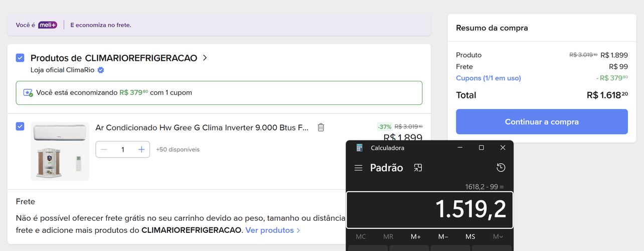This screenshot has height=251, width=644.
Task: Open Cupons (1/1 em uso) link
Action: (x=489, y=78)
